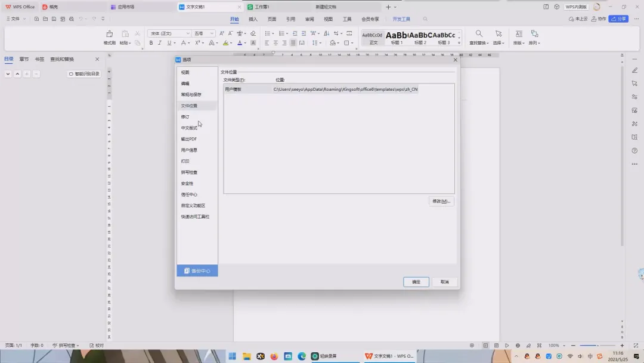Click the character shading A icon
The width and height of the screenshot is (644, 363).
253,43
